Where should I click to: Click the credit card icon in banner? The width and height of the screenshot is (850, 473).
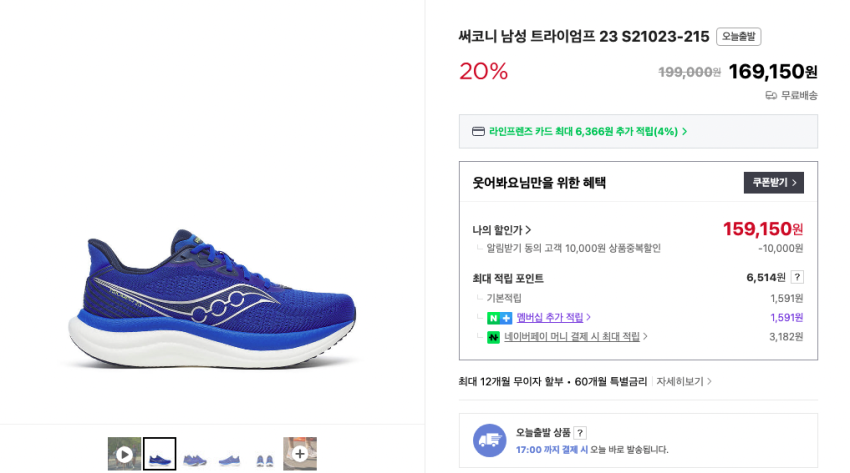(478, 131)
